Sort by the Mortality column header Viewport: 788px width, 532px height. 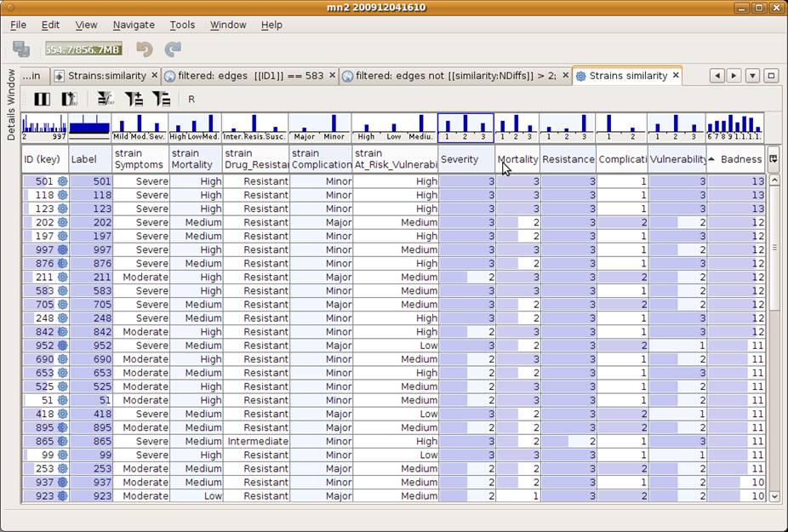click(x=517, y=159)
